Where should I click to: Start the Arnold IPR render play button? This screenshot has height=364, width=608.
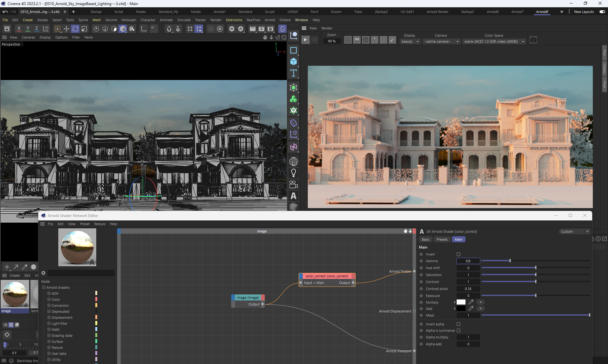pyautogui.click(x=305, y=40)
